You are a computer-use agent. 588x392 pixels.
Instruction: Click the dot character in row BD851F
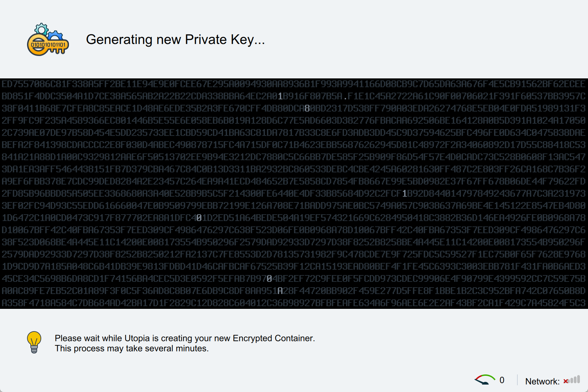tap(345, 97)
